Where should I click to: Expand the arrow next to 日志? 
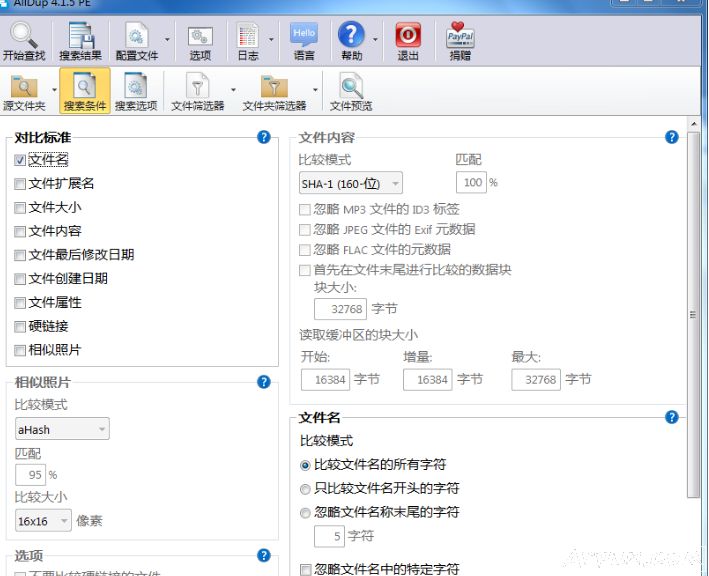271,40
